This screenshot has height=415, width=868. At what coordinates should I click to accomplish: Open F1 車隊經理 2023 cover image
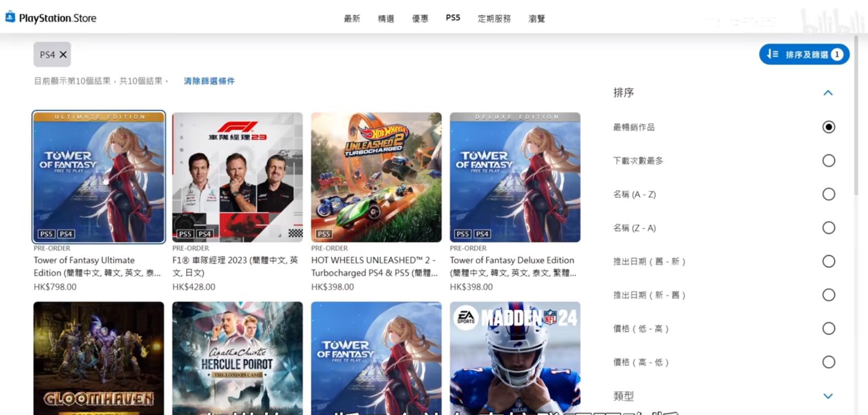coord(238,177)
